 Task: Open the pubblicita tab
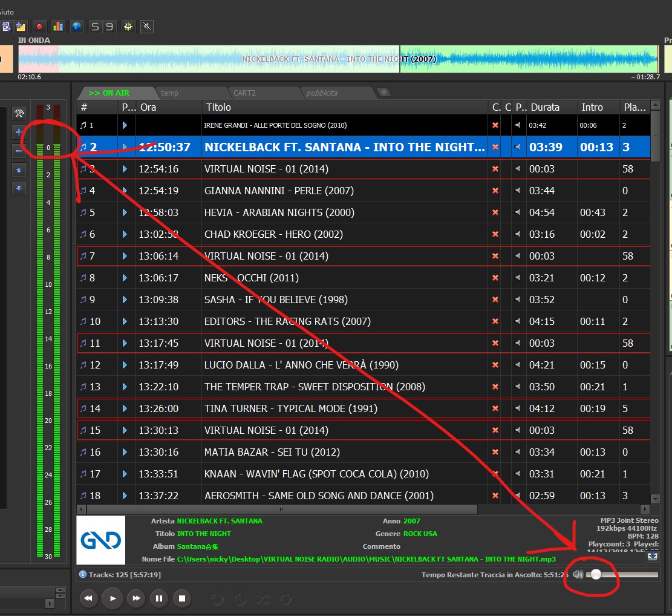pyautogui.click(x=322, y=93)
